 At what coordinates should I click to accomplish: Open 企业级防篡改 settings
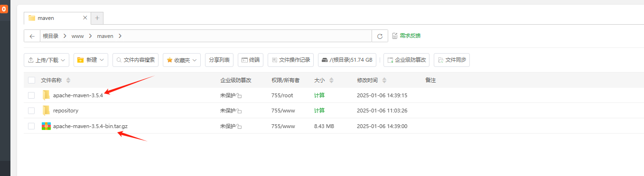[406, 60]
